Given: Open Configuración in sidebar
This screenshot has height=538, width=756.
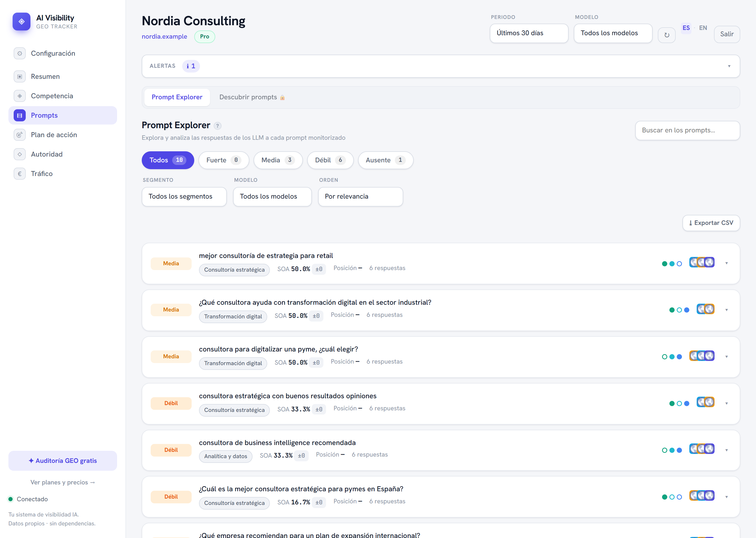Looking at the screenshot, I should click(x=62, y=53).
